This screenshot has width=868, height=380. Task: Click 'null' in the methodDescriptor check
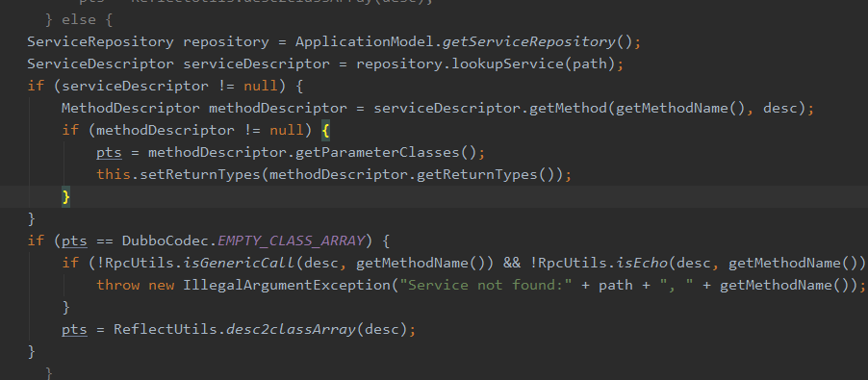286,130
